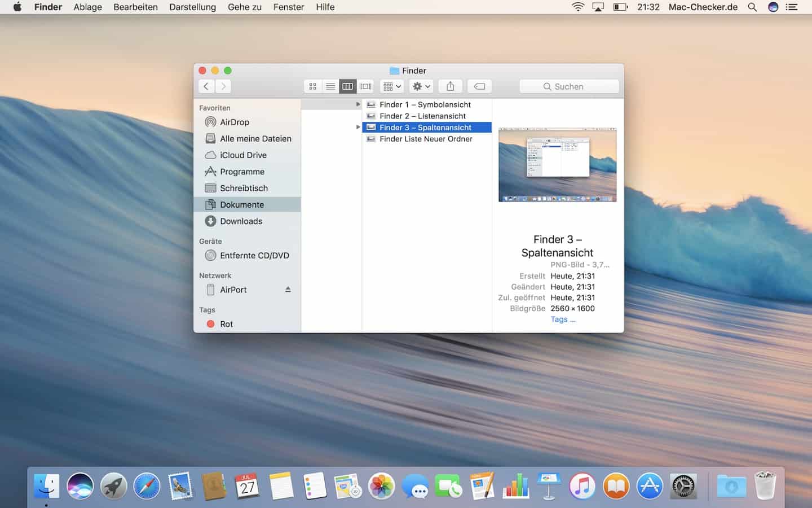Click the clock showing 21:32
The height and width of the screenshot is (508, 812).
pyautogui.click(x=648, y=7)
